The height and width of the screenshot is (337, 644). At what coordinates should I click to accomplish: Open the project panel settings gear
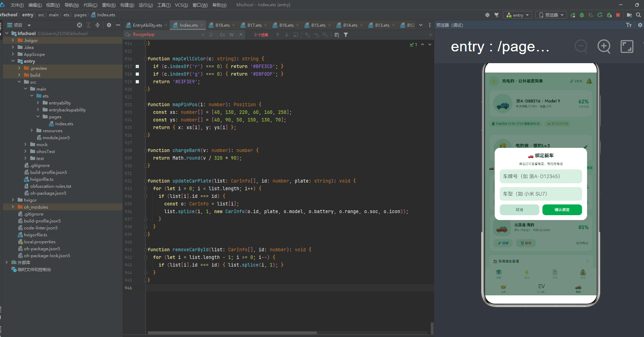[109, 25]
